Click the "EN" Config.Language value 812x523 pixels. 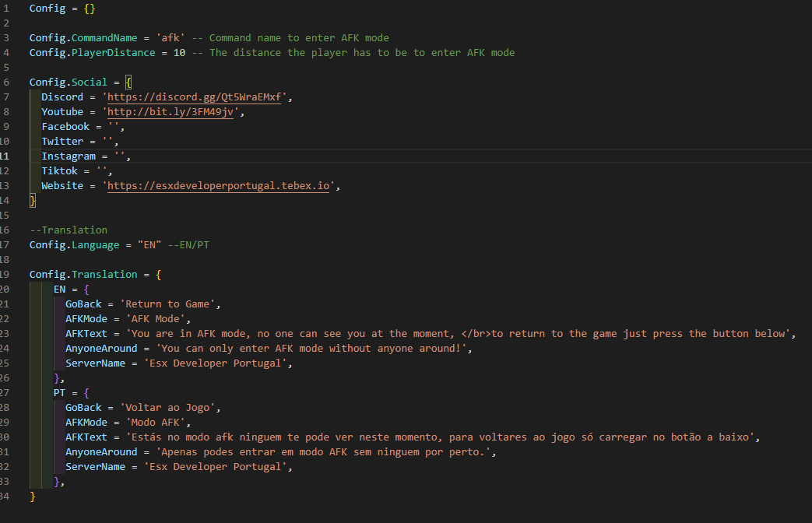(149, 245)
